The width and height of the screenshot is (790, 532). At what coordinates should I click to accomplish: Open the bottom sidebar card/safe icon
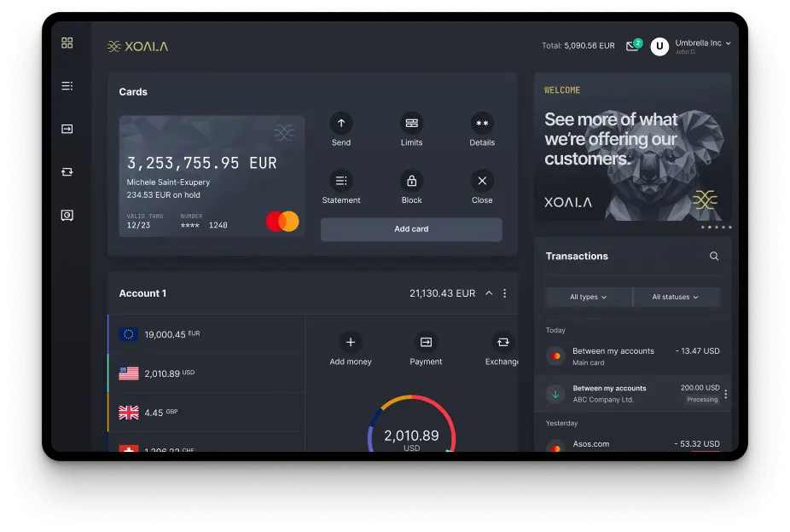click(67, 216)
